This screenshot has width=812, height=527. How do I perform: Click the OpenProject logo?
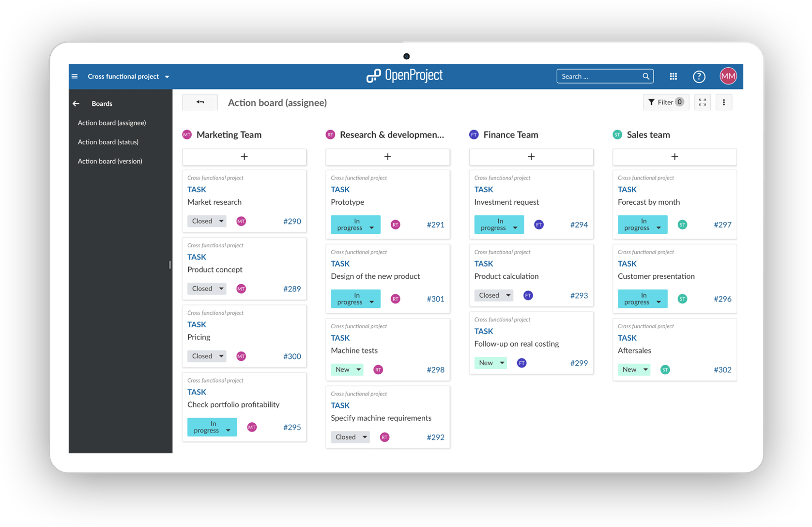[x=405, y=76]
